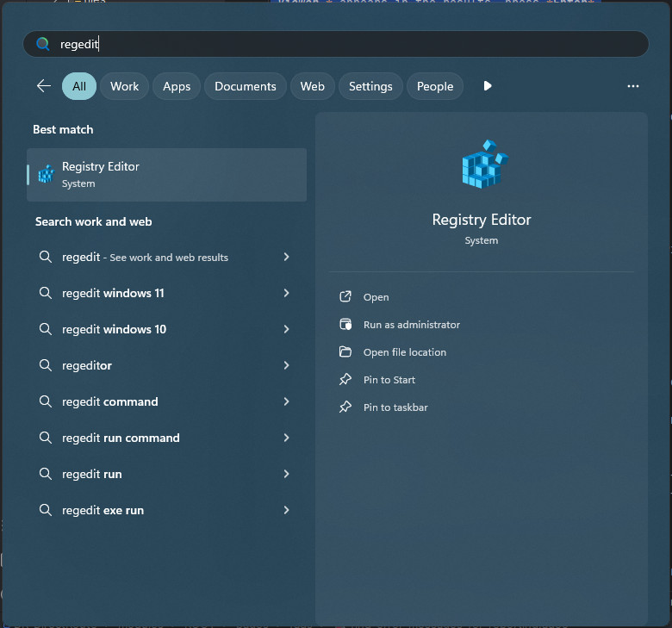This screenshot has height=628, width=672.
Task: Click magnifier icon beside 'regedit windows 10'
Action: [46, 329]
